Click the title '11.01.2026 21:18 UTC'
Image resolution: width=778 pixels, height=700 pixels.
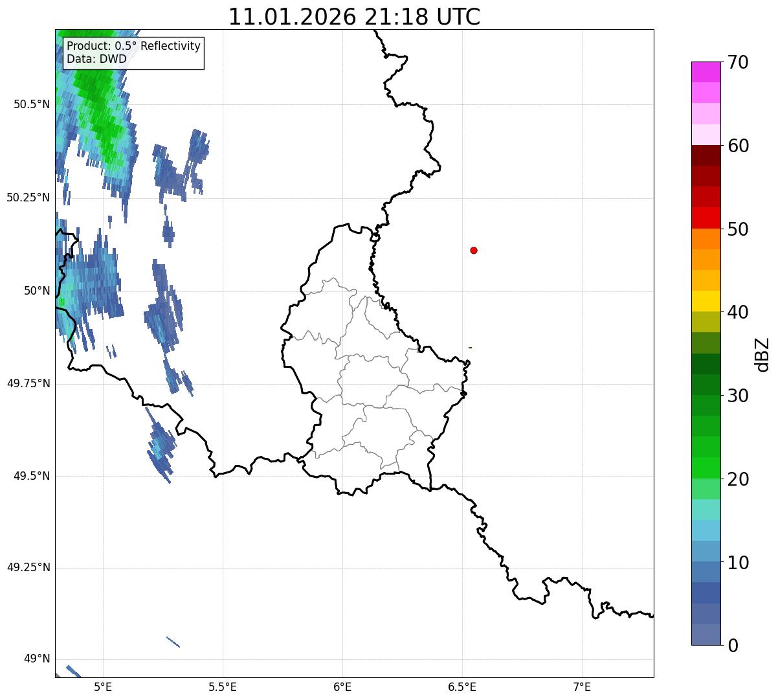pos(355,17)
